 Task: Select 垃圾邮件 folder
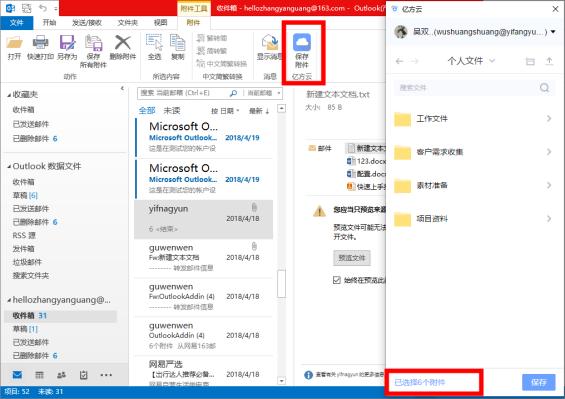tap(27, 262)
